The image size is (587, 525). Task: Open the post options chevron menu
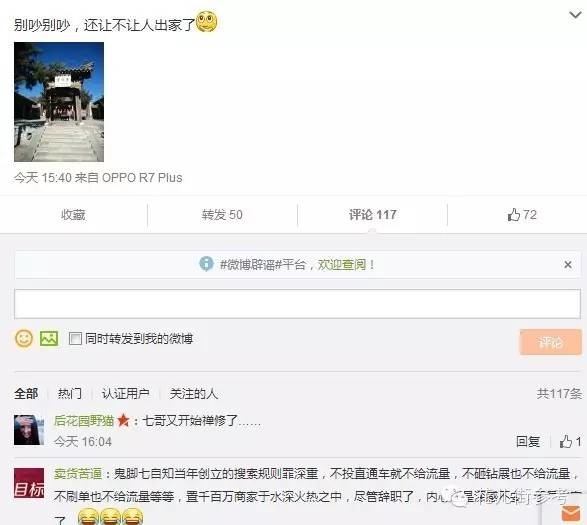coord(575,15)
